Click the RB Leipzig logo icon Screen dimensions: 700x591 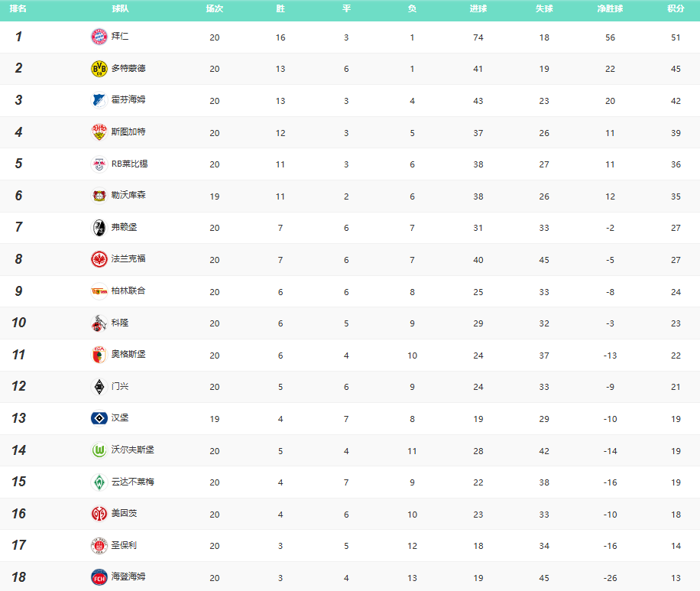click(99, 164)
